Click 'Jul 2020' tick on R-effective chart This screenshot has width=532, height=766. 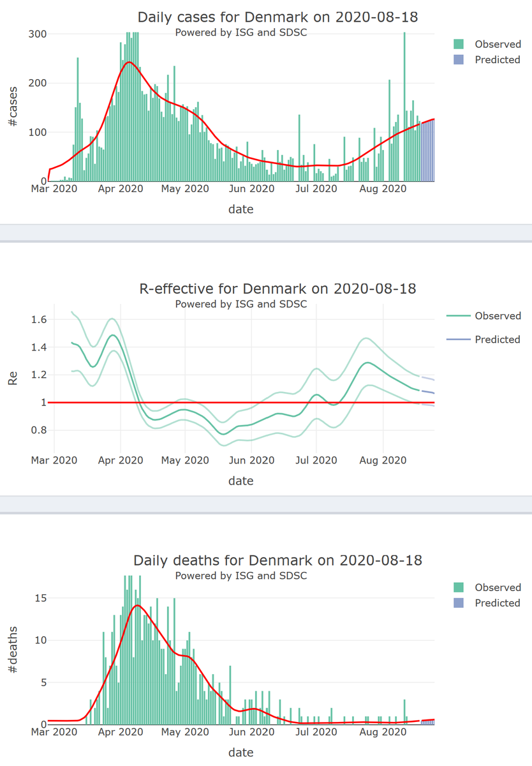(316, 461)
